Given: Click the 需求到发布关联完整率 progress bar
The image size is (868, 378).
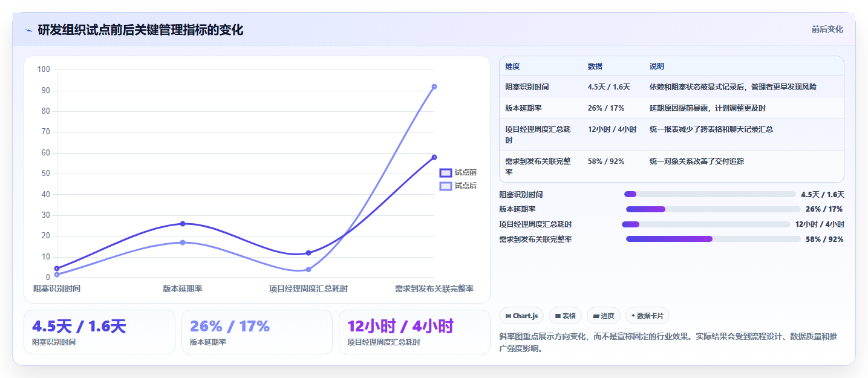Looking at the screenshot, I should pyautogui.click(x=713, y=239).
